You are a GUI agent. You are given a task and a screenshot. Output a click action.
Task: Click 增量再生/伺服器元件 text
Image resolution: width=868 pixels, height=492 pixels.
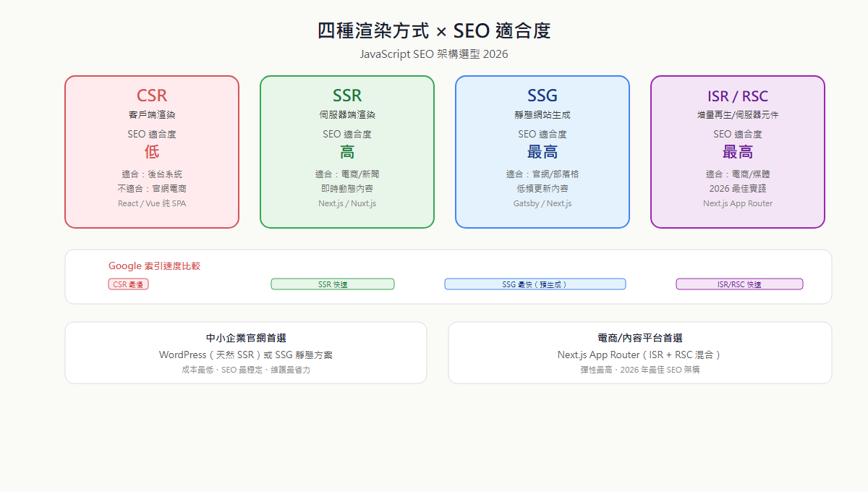pyautogui.click(x=738, y=115)
